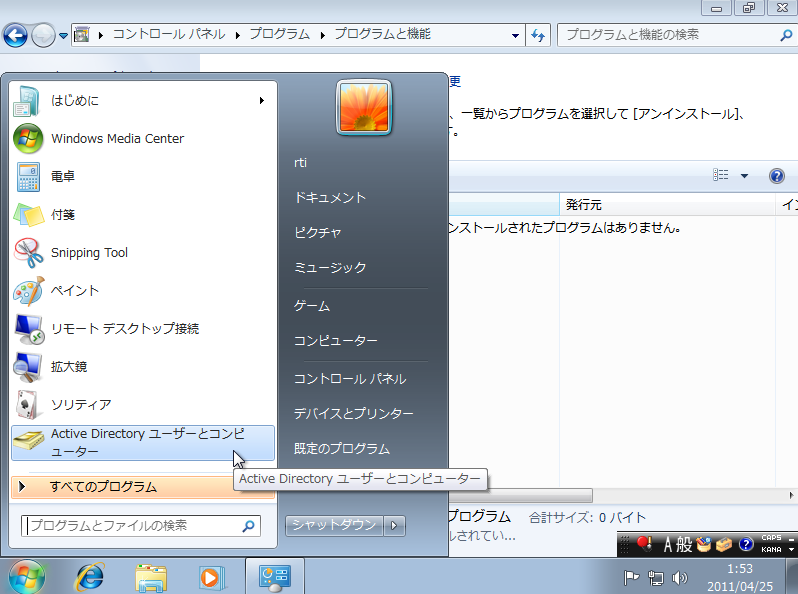Open コンピューター from Start menu
The height and width of the screenshot is (594, 798).
point(336,341)
